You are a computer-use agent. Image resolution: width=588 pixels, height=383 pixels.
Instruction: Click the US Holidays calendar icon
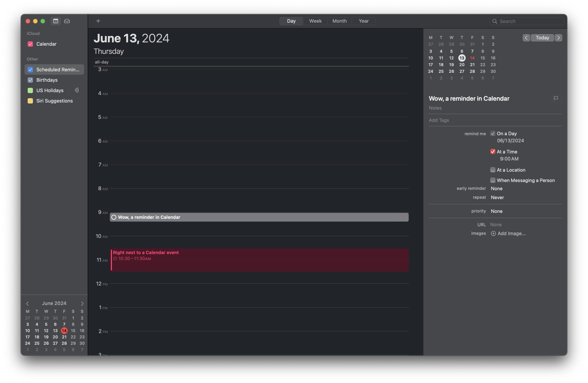pos(30,90)
